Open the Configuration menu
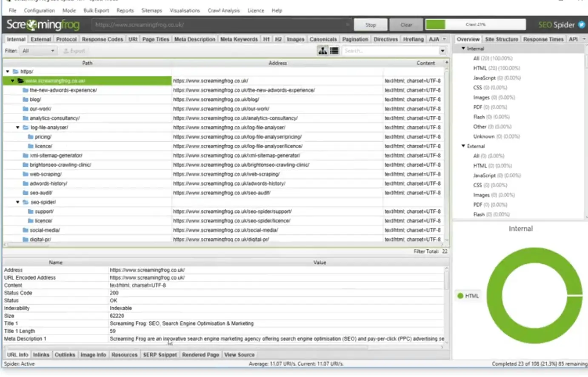The image size is (588, 377). coord(39,10)
